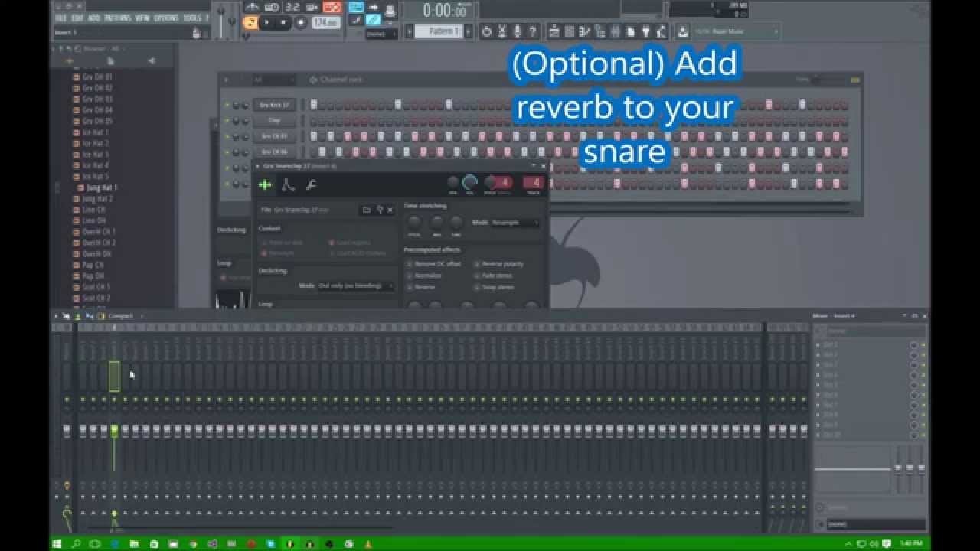Click the question mark help icon

533,31
